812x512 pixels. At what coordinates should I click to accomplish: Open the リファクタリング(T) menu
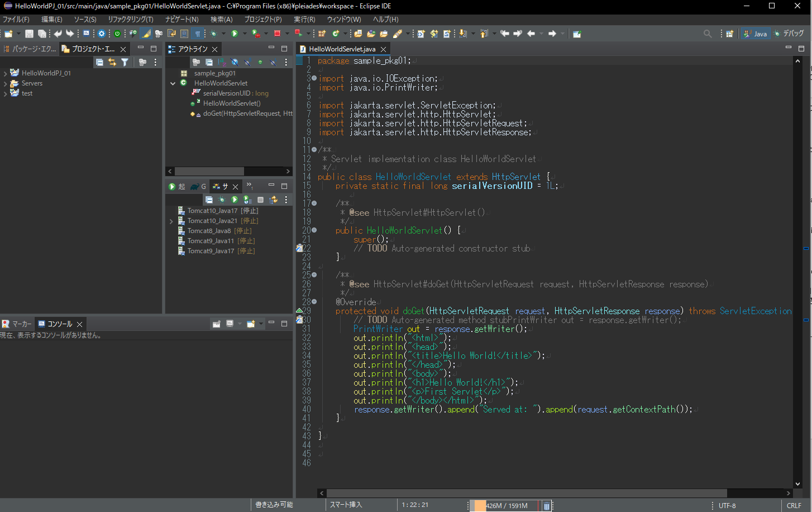[131, 20]
